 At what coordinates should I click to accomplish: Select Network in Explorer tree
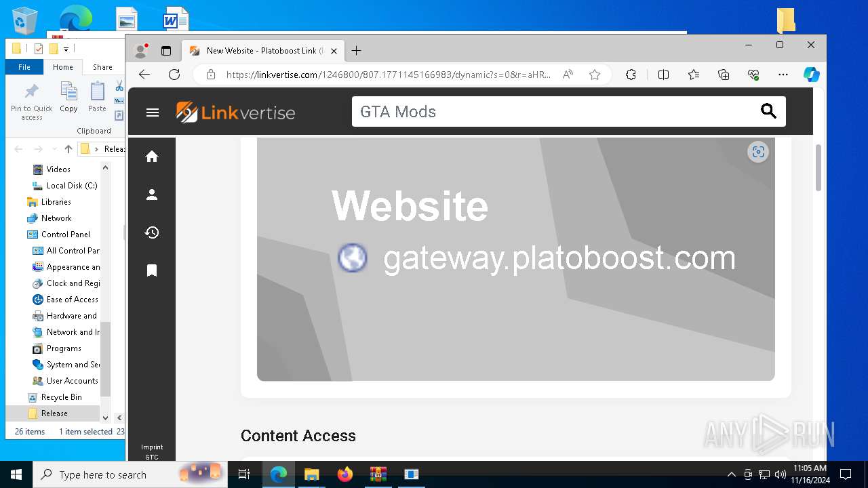click(56, 218)
